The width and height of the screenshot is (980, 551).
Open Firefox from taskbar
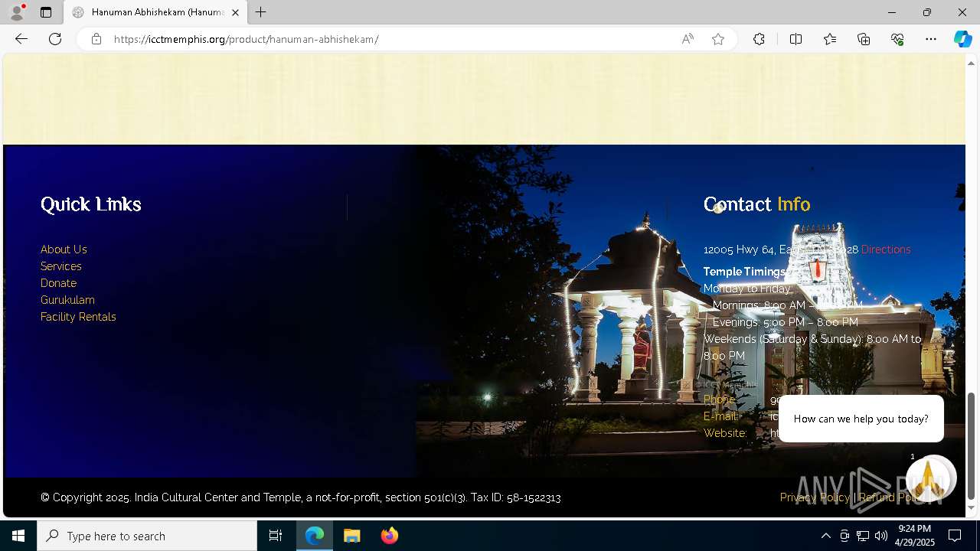coord(389,536)
